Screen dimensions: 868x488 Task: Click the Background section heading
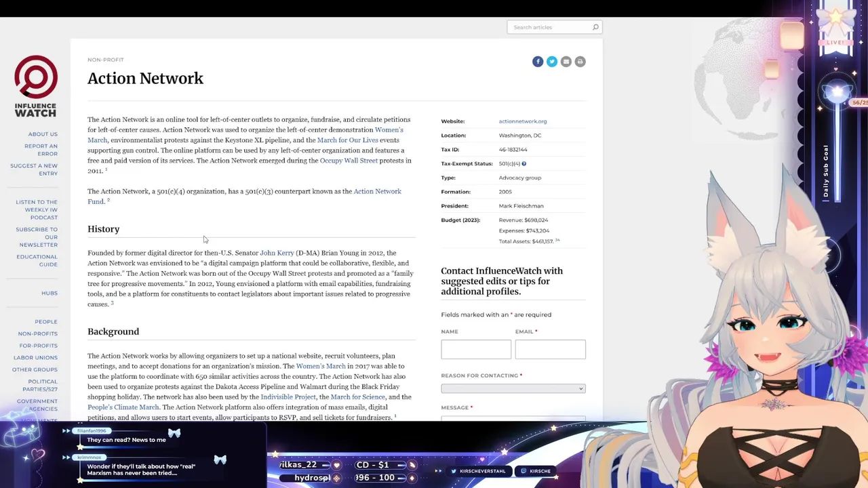click(x=113, y=331)
